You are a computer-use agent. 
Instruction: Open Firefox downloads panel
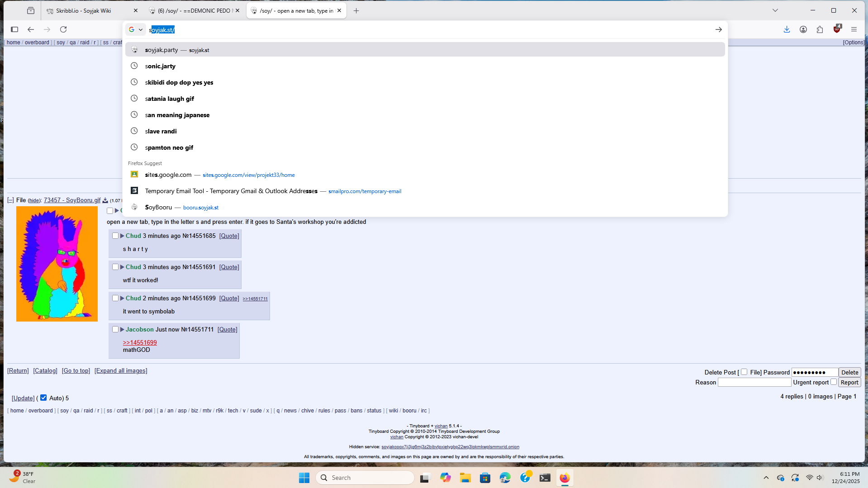[x=787, y=29]
